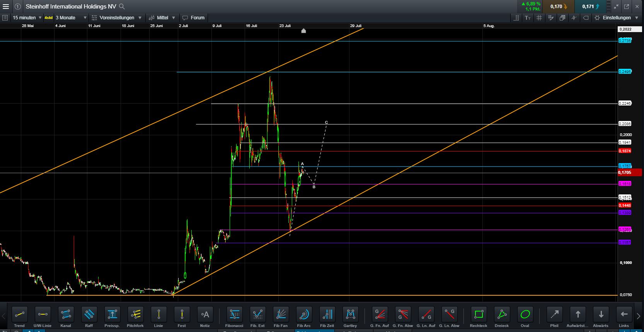
Task: Click the current price 0,1705 label
Action: (x=630, y=172)
